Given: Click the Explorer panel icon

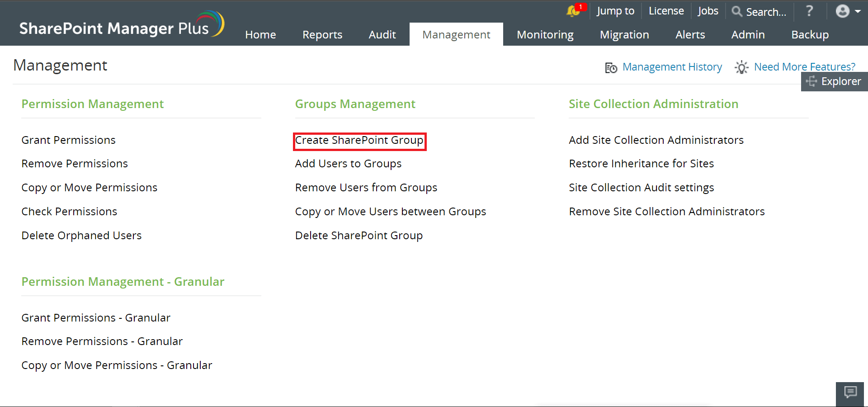Looking at the screenshot, I should (811, 81).
